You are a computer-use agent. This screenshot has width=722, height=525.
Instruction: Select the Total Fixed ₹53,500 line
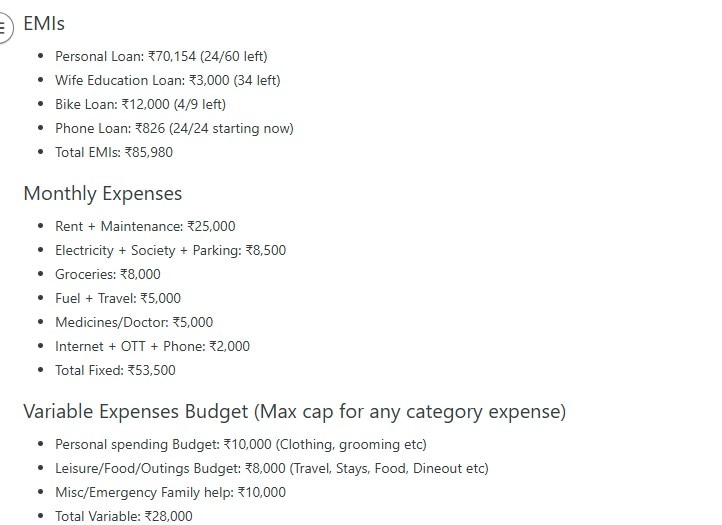115,370
